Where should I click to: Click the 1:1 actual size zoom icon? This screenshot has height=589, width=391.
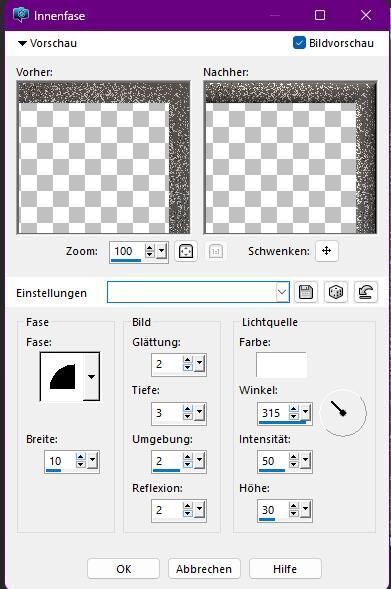click(x=216, y=251)
